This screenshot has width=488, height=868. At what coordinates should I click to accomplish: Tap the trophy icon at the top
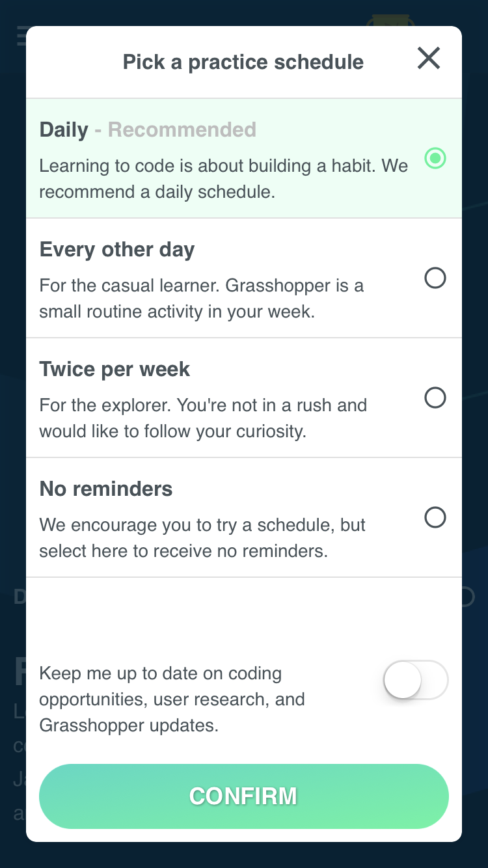tap(390, 20)
